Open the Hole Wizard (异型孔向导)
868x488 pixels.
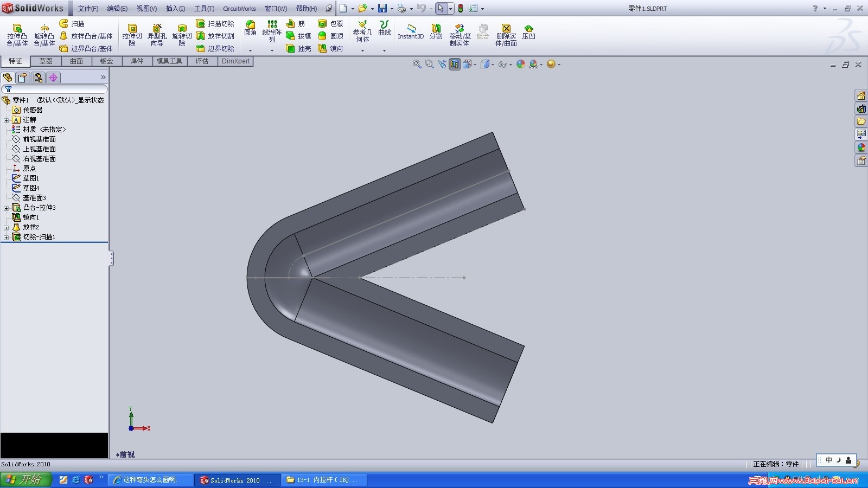point(157,35)
